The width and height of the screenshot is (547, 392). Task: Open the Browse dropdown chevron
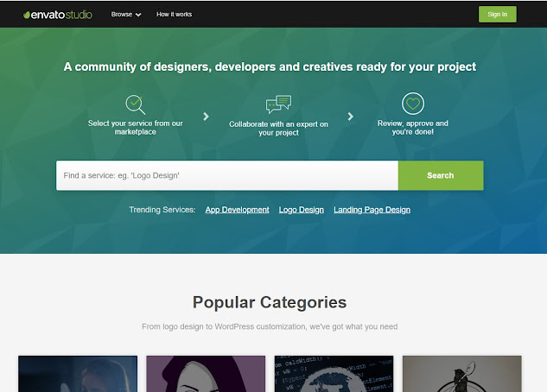point(138,15)
